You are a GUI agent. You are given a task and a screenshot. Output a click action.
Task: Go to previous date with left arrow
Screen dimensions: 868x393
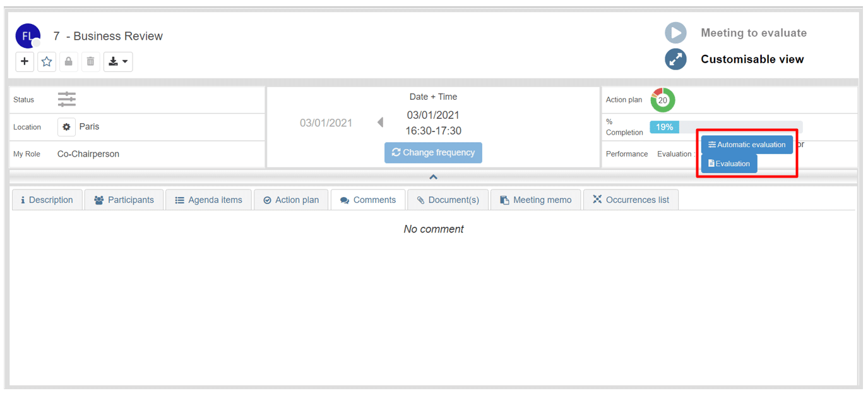point(380,122)
